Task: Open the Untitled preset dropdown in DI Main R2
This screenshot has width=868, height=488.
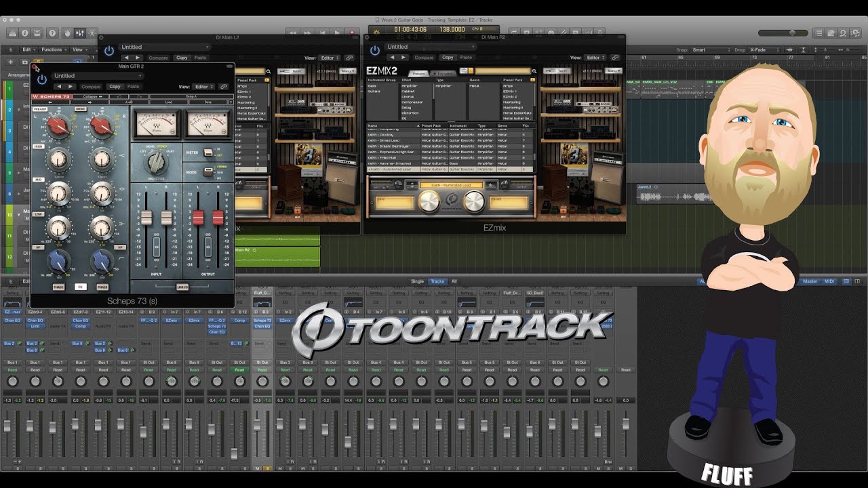Action: pyautogui.click(x=431, y=47)
